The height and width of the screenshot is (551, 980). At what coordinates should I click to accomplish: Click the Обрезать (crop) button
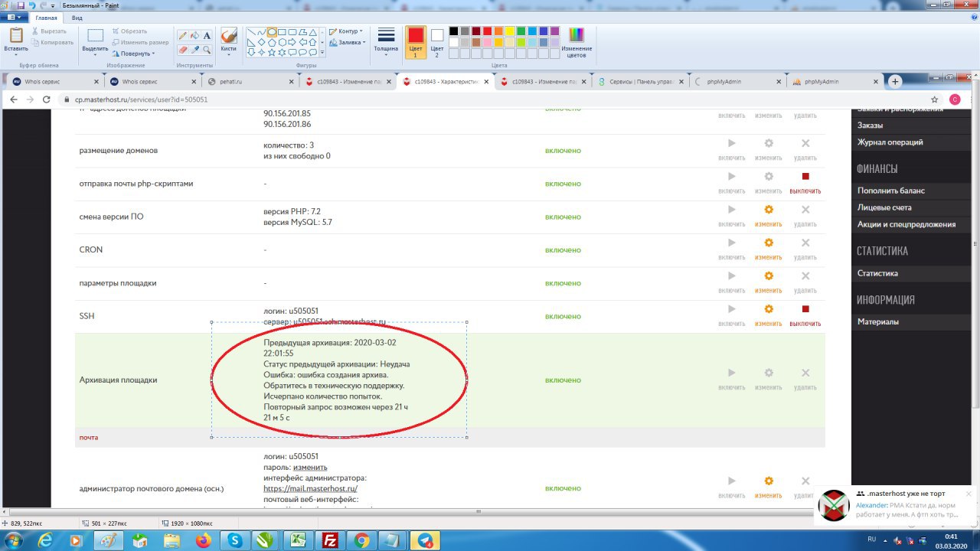(x=129, y=31)
